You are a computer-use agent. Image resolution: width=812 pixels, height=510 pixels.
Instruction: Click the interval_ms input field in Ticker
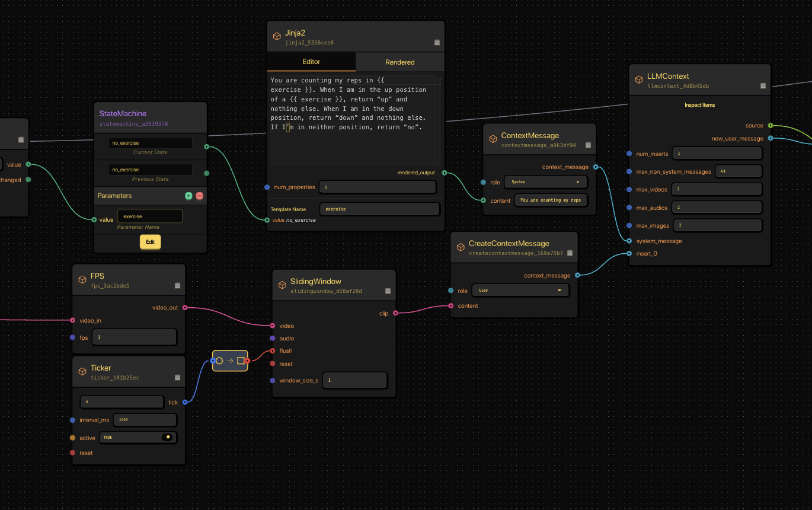pos(145,420)
